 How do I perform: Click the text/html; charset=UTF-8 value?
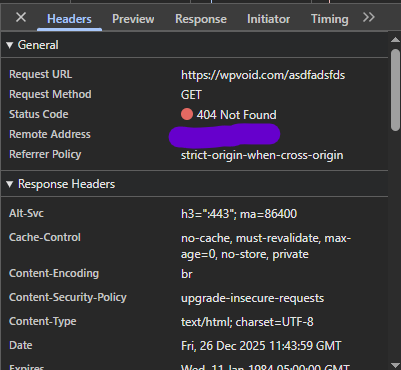tap(247, 322)
